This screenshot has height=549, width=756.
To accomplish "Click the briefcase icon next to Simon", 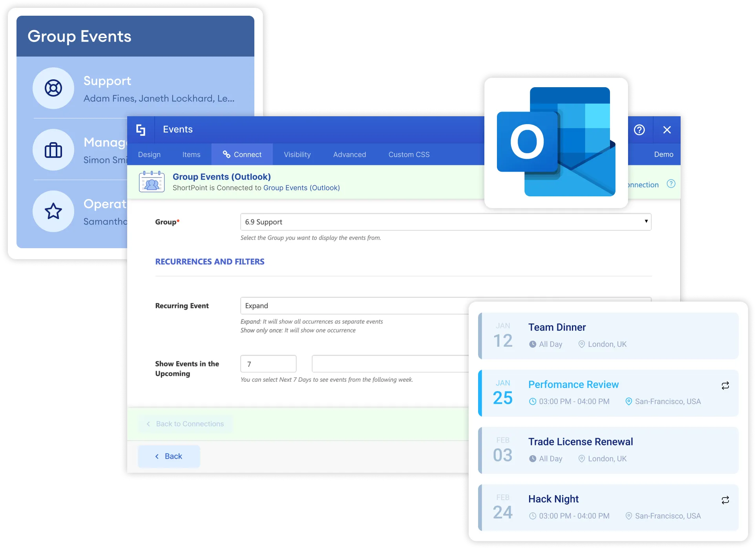I will pyautogui.click(x=53, y=150).
